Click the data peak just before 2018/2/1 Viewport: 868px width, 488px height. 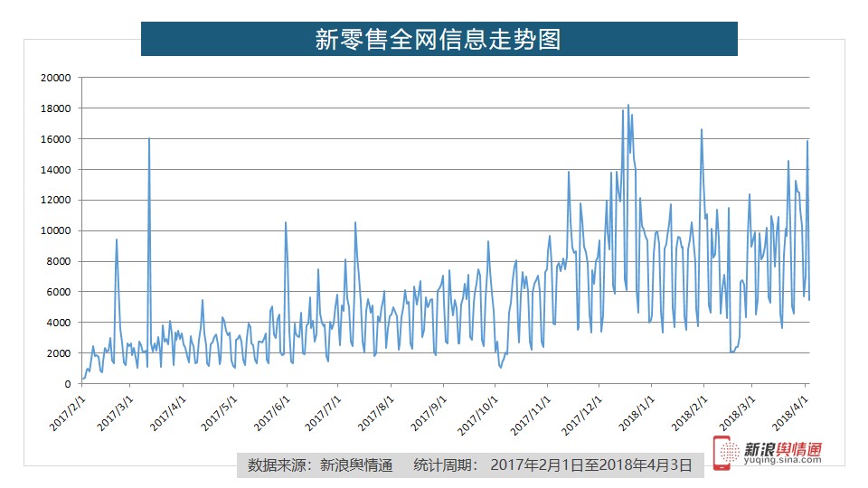702,130
